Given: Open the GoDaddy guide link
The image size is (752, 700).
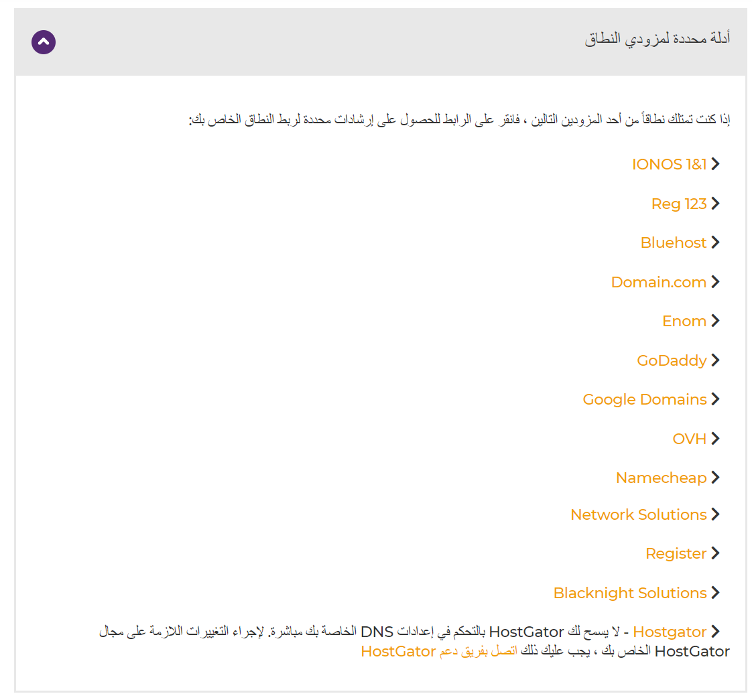Looking at the screenshot, I should [672, 360].
